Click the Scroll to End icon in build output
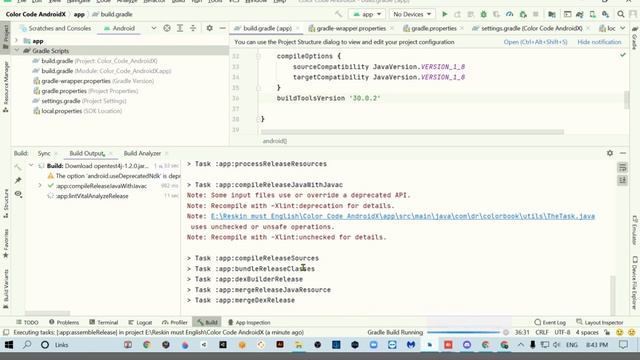The width and height of the screenshot is (640, 360). pos(622,180)
